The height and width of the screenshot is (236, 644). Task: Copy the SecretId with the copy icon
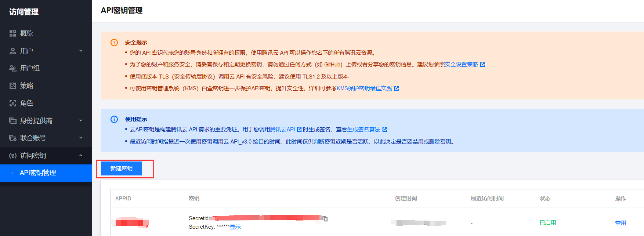coord(325,219)
